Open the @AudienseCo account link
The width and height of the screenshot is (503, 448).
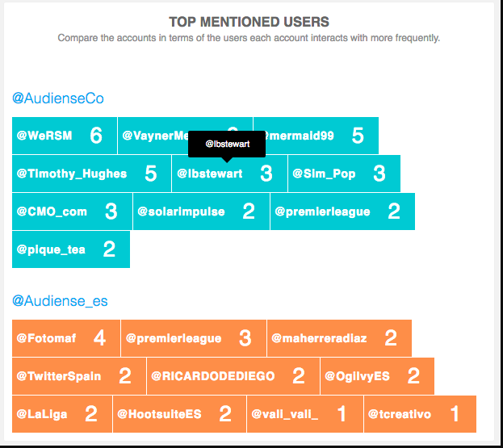58,98
